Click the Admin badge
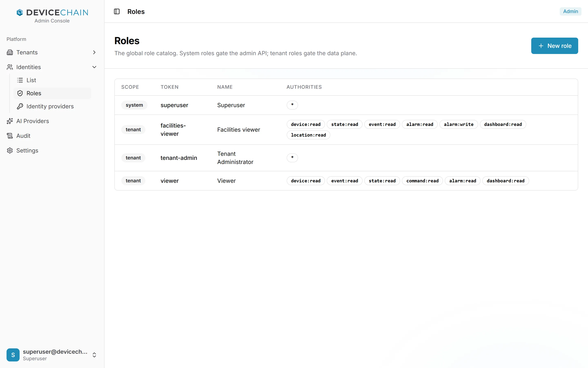The image size is (588, 368). point(570,11)
